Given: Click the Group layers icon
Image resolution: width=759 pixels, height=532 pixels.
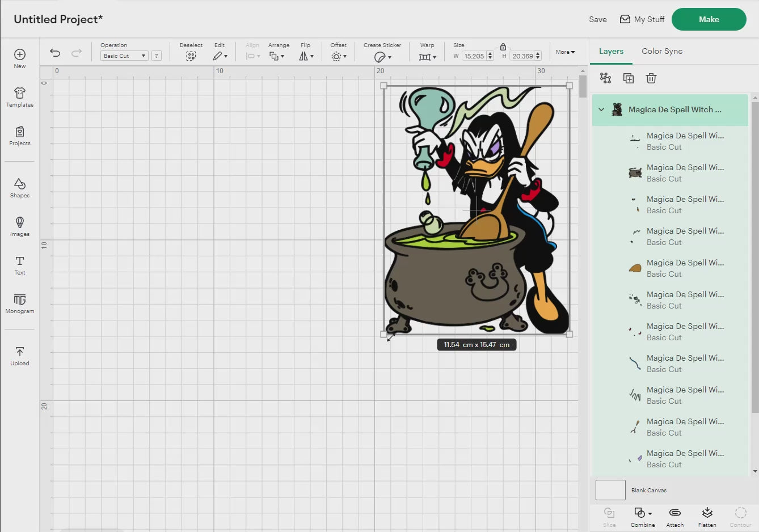Looking at the screenshot, I should pos(606,78).
